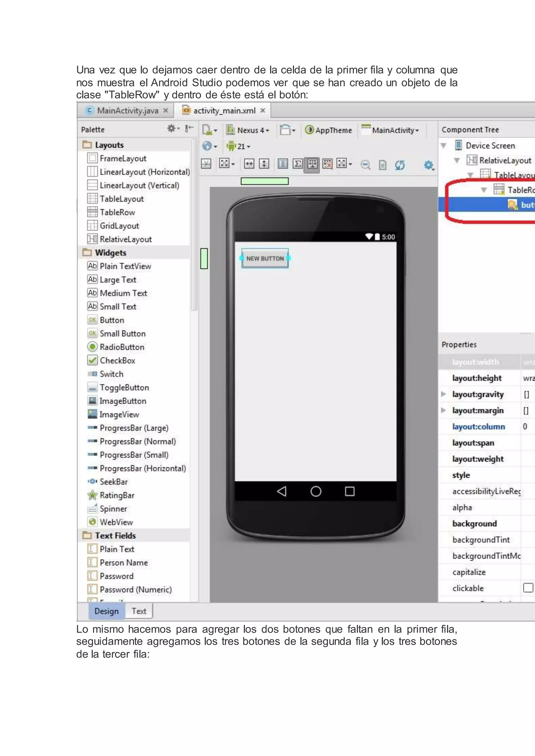Viewport: 535px width, 756px height.
Task: Click the clear all weights icon
Action: (x=328, y=164)
